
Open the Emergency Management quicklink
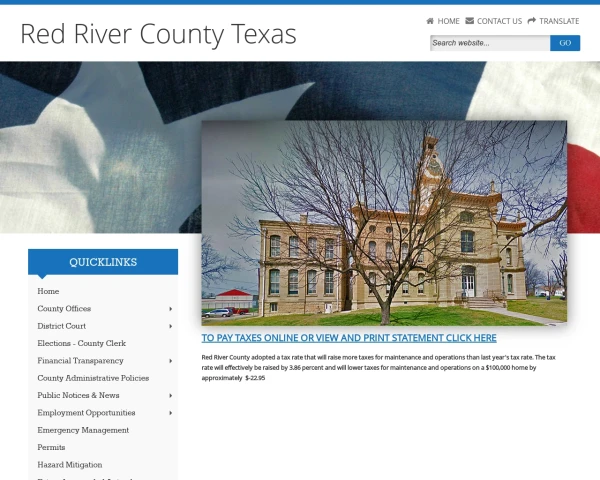[x=83, y=430]
